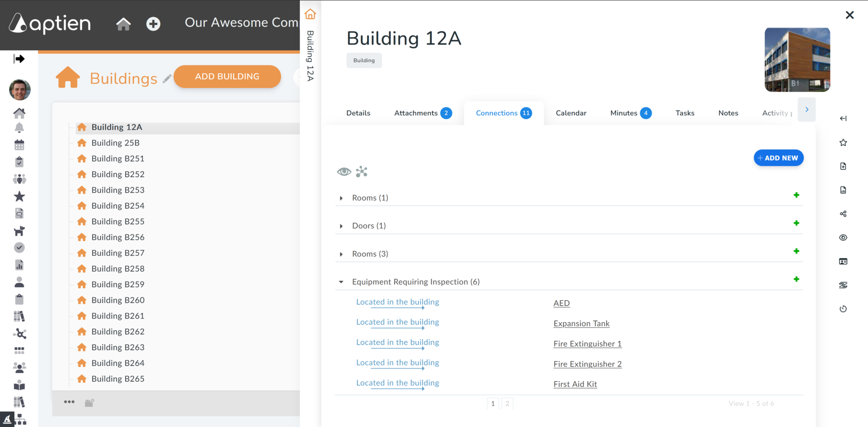
Task: Open network nodes icon in sidebar
Action: 19,333
